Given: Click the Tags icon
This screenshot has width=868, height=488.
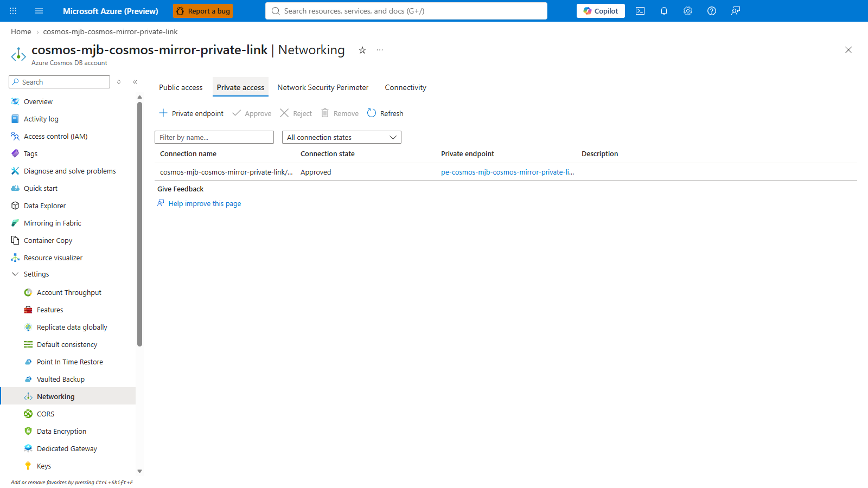Looking at the screenshot, I should [15, 153].
